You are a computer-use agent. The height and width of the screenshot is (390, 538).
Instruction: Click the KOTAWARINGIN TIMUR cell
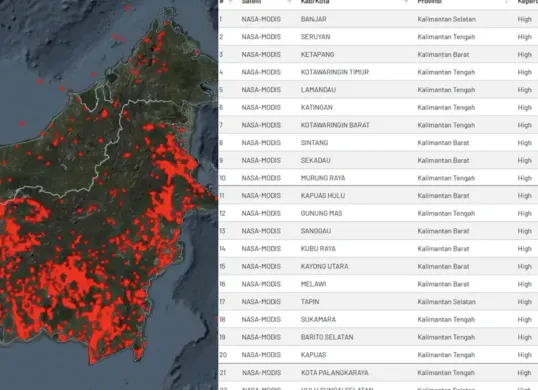[335, 72]
